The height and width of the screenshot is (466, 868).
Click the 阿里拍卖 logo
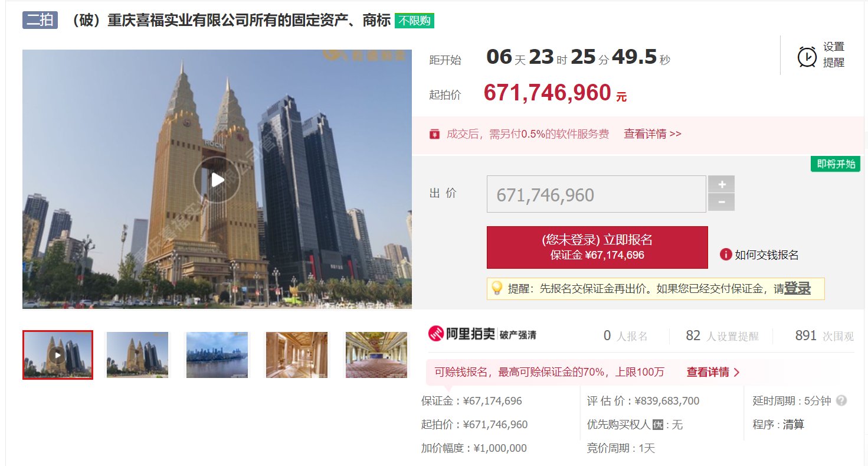(462, 334)
